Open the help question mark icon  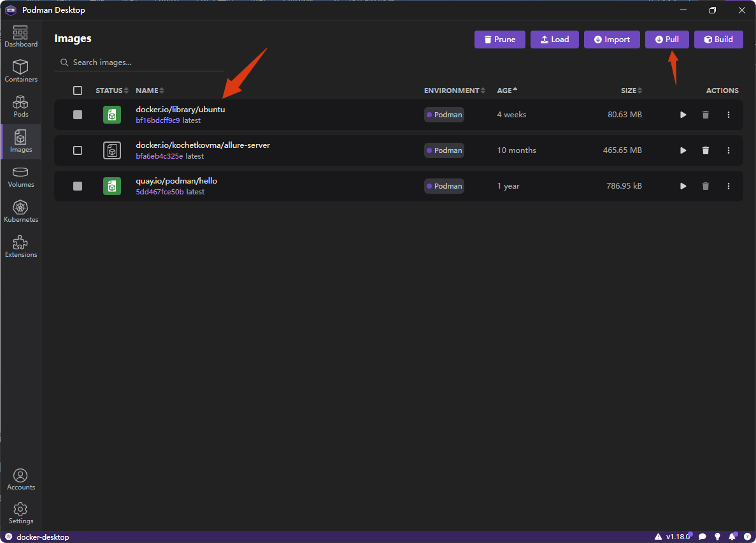pos(747,537)
